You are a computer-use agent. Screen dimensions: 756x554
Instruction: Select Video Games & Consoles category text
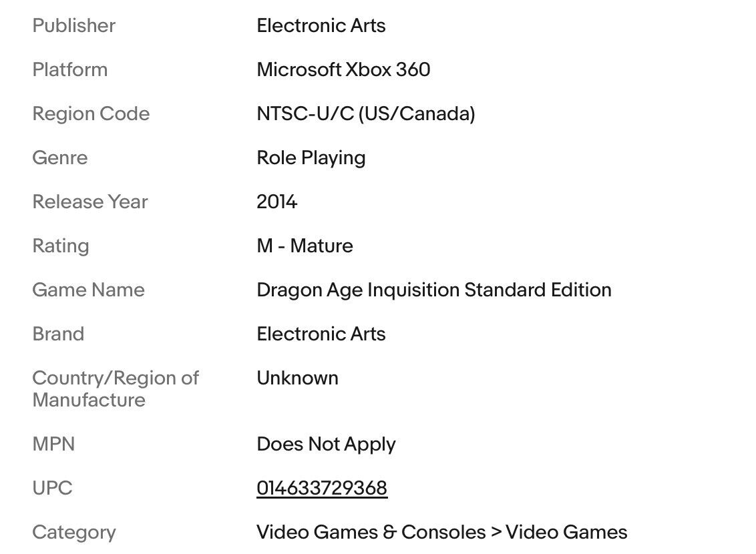[371, 533]
